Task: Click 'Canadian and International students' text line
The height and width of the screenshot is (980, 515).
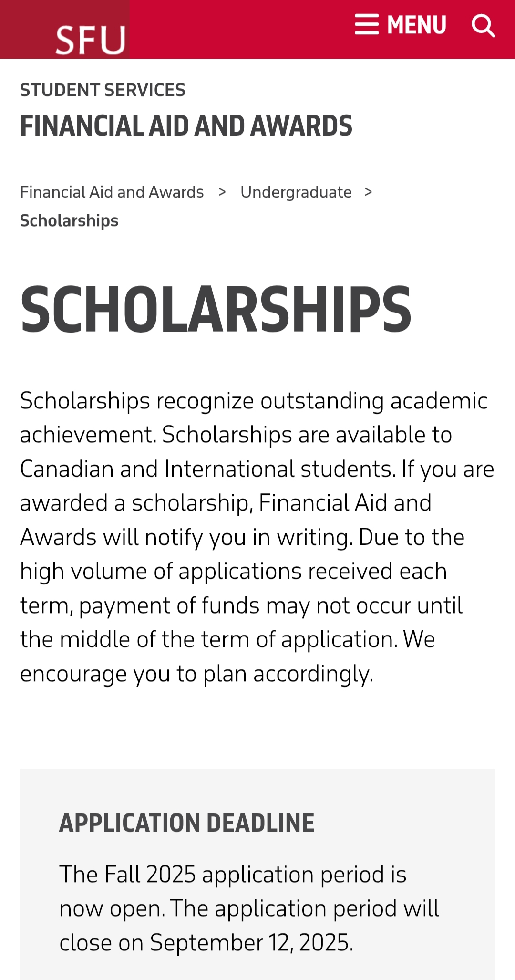Action: (208, 469)
